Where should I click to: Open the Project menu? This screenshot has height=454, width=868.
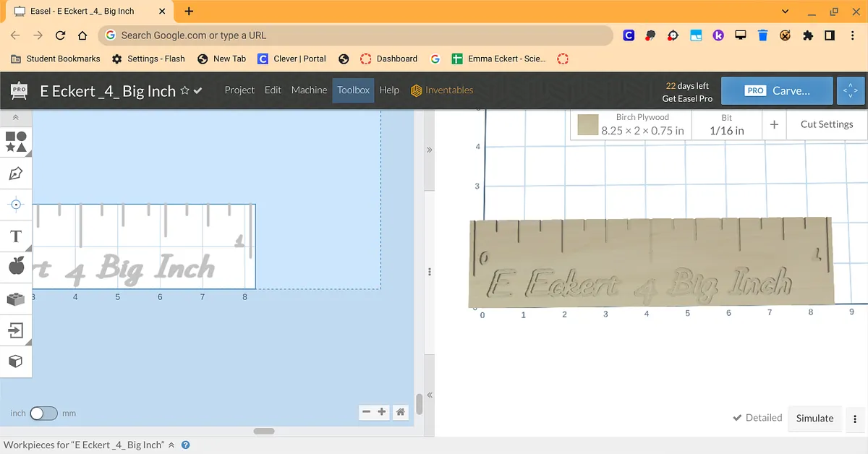pos(239,90)
